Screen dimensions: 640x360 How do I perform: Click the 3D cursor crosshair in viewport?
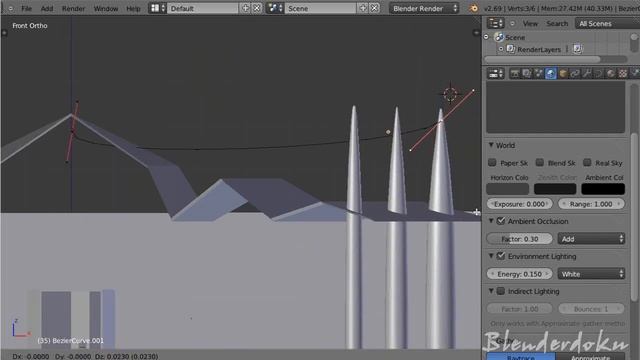click(x=450, y=94)
